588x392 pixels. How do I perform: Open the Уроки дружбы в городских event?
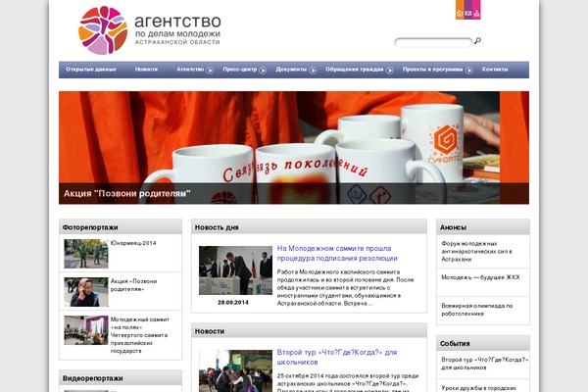coord(478,388)
